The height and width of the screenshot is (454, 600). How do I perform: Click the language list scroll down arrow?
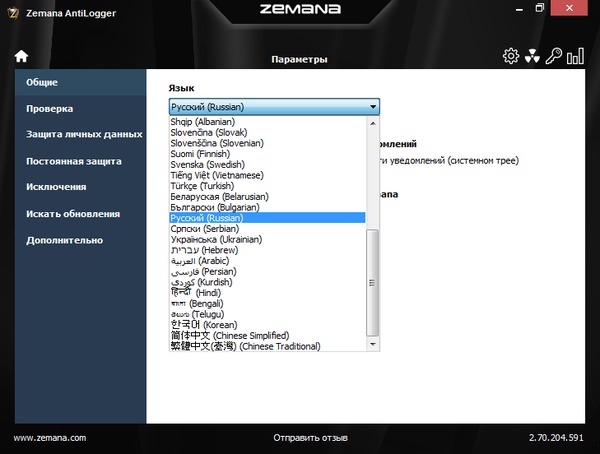click(373, 344)
